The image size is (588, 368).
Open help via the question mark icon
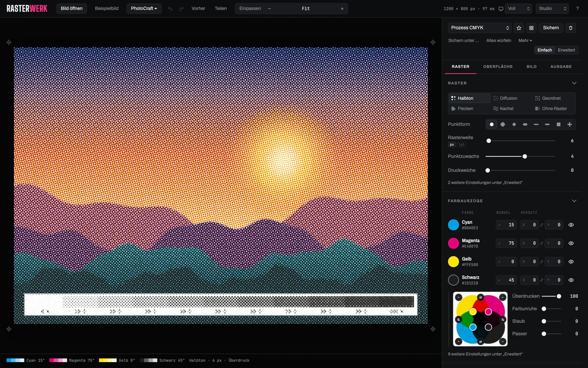577,8
